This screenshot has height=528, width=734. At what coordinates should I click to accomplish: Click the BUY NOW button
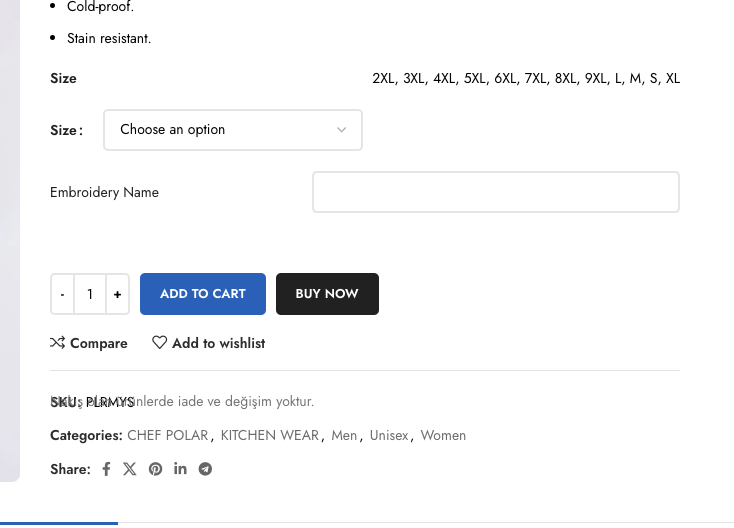[x=327, y=294]
